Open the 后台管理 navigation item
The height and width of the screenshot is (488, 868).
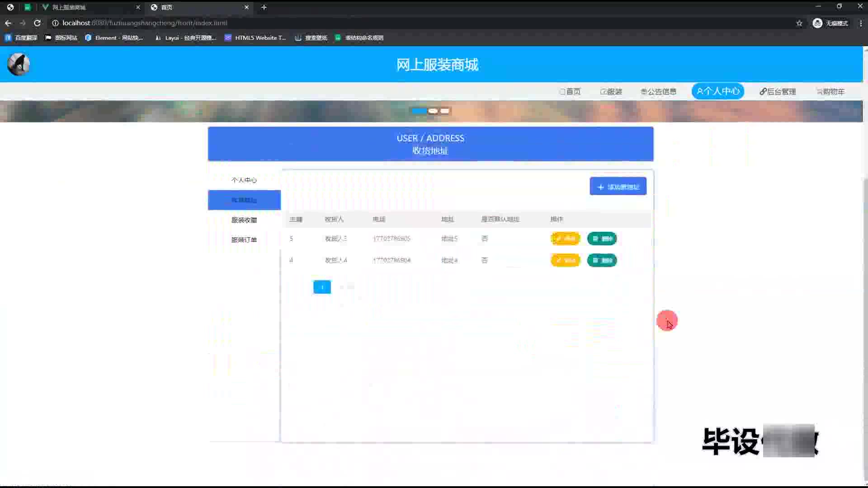point(778,92)
